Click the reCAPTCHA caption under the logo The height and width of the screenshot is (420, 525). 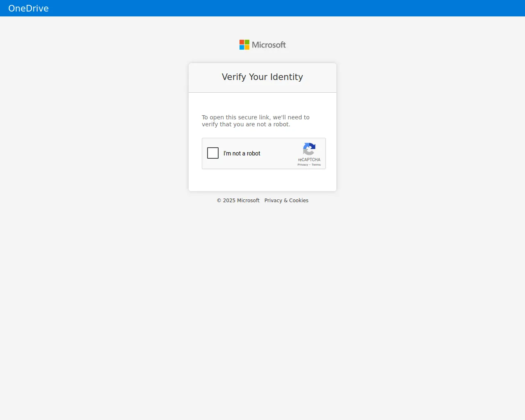[x=309, y=160]
